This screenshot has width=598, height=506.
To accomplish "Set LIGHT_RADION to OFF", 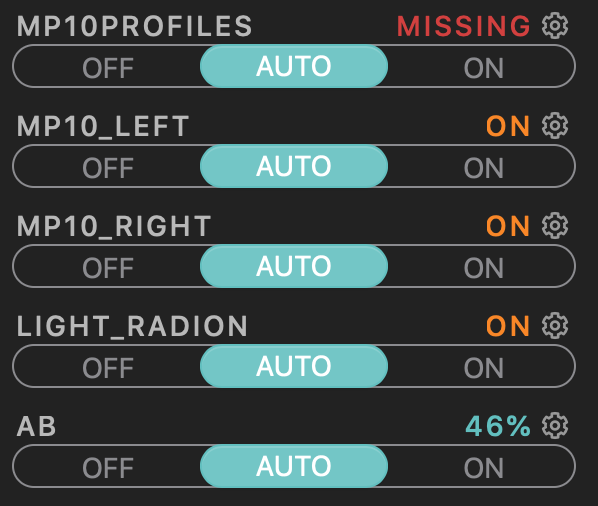I will [x=108, y=368].
